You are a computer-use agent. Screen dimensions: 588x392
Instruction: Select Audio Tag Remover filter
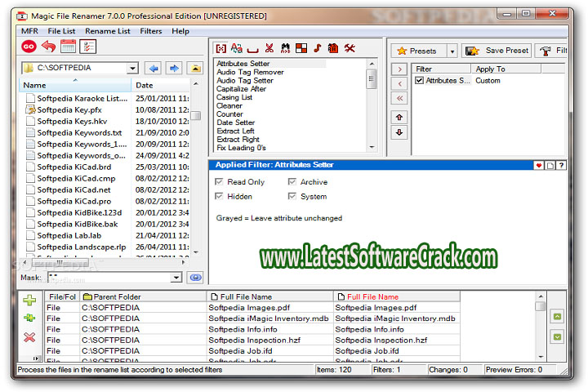(x=250, y=72)
